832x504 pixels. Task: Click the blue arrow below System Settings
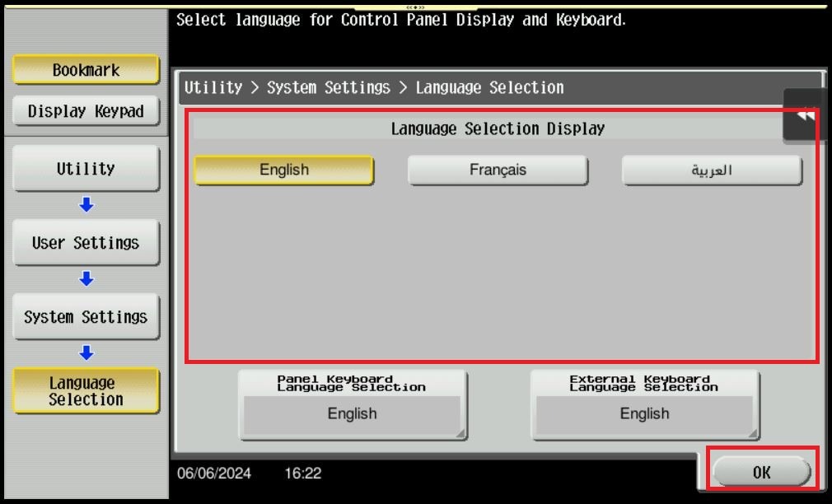(x=86, y=353)
